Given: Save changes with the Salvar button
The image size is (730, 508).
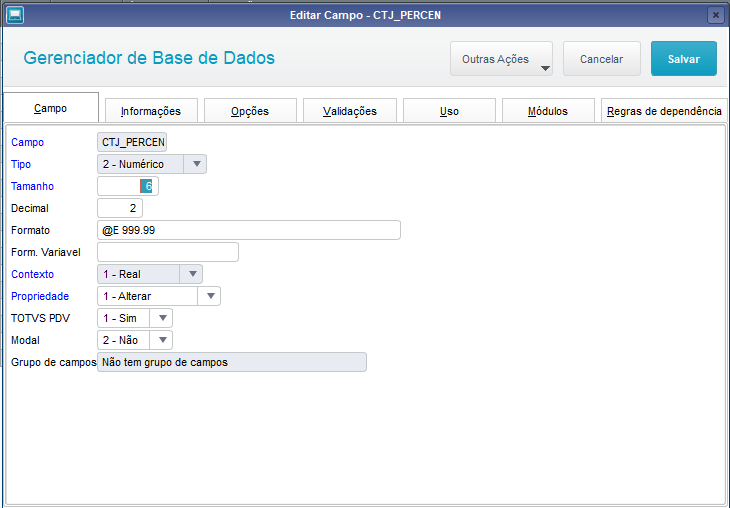Looking at the screenshot, I should 683,59.
